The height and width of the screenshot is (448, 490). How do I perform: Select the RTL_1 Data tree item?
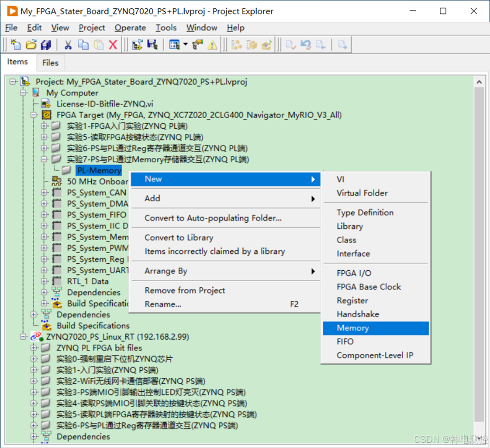(88, 281)
